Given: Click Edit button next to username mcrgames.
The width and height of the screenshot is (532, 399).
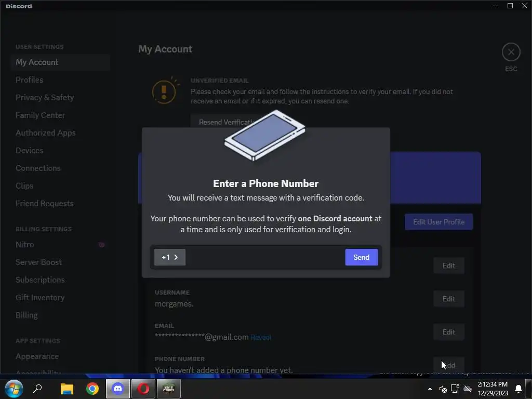Looking at the screenshot, I should pos(448,299).
